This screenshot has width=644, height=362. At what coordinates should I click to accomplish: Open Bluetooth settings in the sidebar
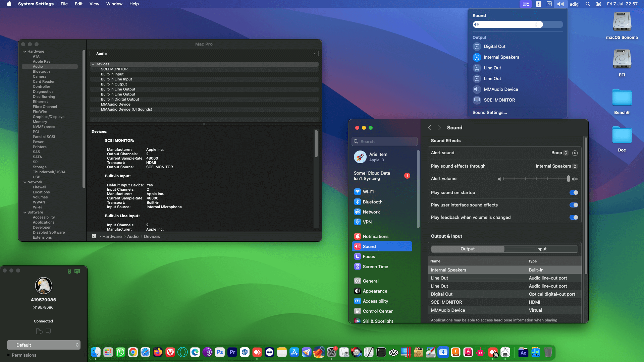pos(382,202)
